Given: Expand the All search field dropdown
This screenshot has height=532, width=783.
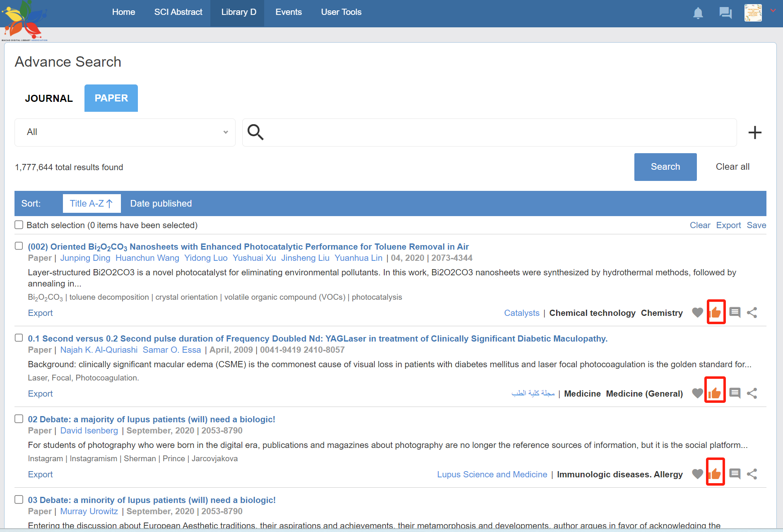Looking at the screenshot, I should pyautogui.click(x=125, y=132).
